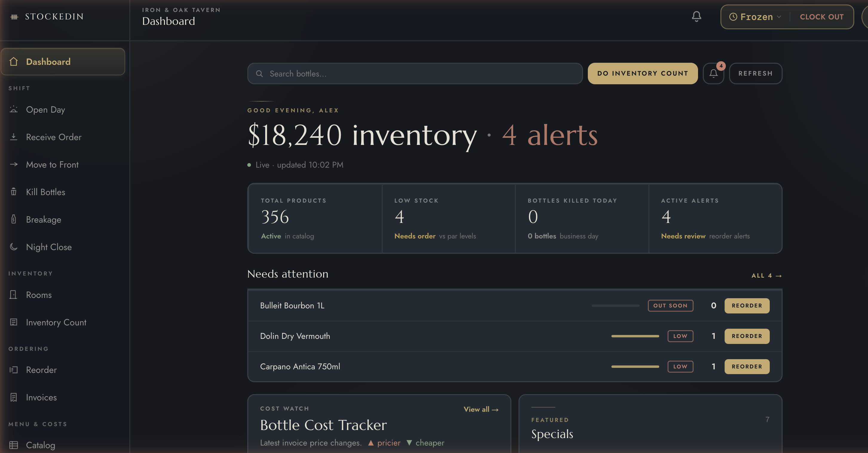Click the Carpano Antica 750ml name
This screenshot has width=868, height=453.
[300, 366]
